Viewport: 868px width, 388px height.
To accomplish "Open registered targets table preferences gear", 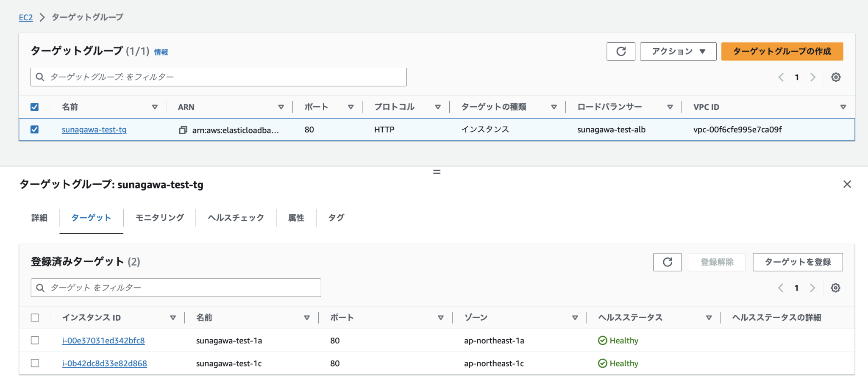I will (x=835, y=288).
